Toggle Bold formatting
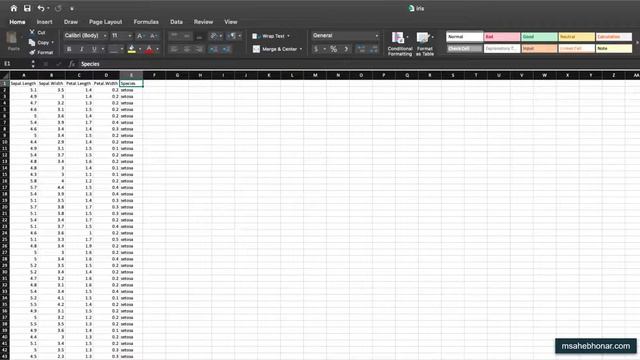The height and width of the screenshot is (360, 640). coord(69,49)
